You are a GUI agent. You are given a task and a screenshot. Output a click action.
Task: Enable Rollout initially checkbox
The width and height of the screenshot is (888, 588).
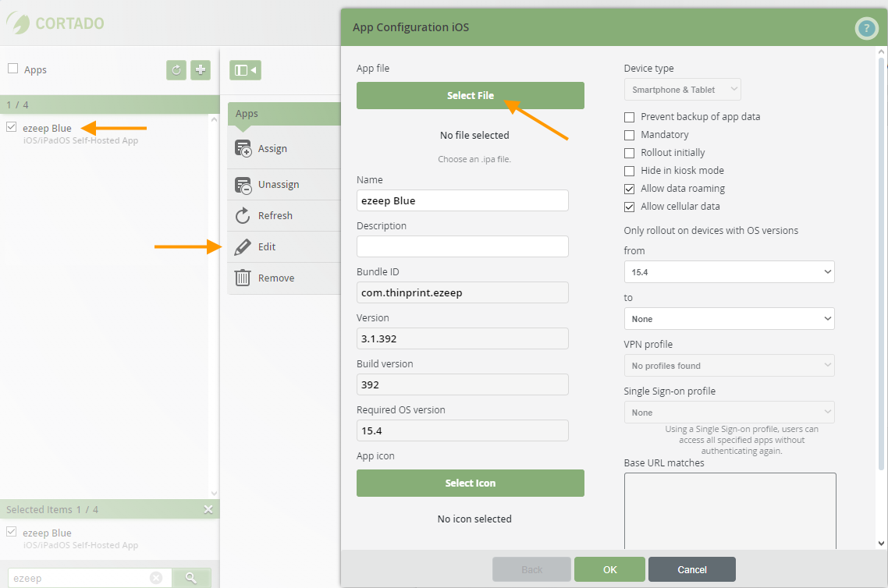pos(629,154)
